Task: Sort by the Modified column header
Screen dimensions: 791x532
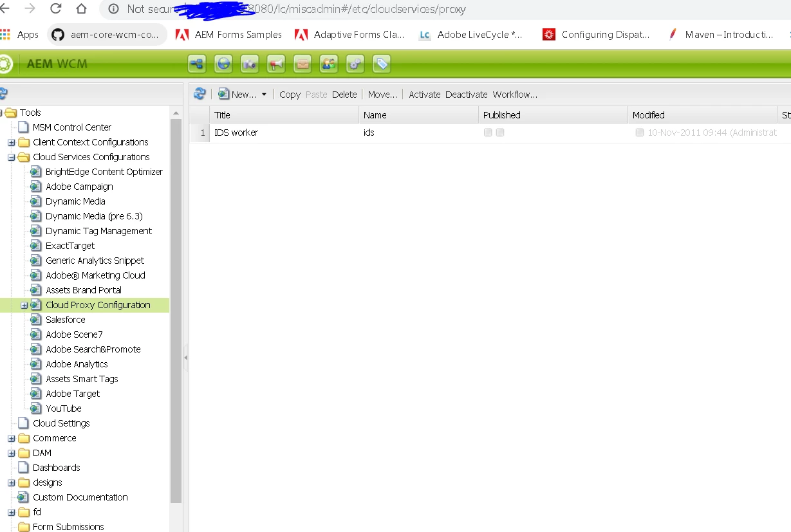Action: pos(702,115)
